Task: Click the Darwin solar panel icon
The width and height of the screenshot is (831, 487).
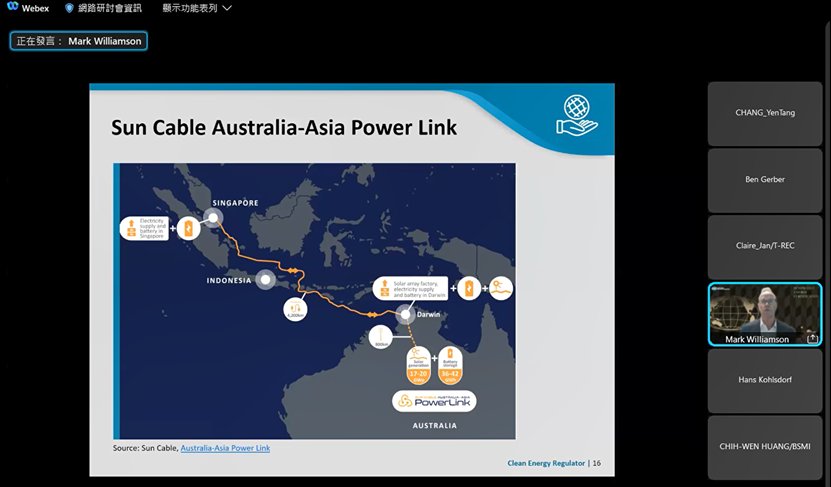Action: click(501, 288)
